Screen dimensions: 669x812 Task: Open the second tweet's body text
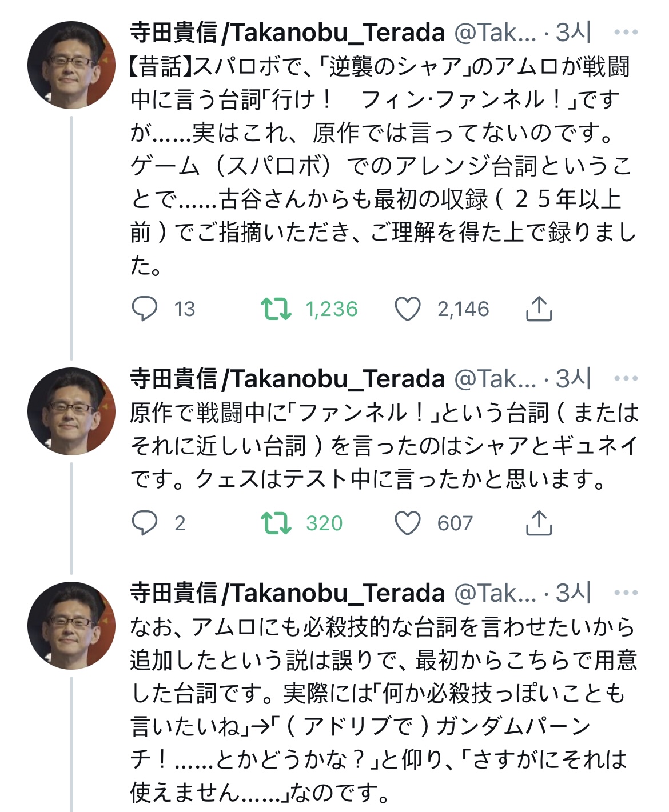pyautogui.click(x=383, y=446)
